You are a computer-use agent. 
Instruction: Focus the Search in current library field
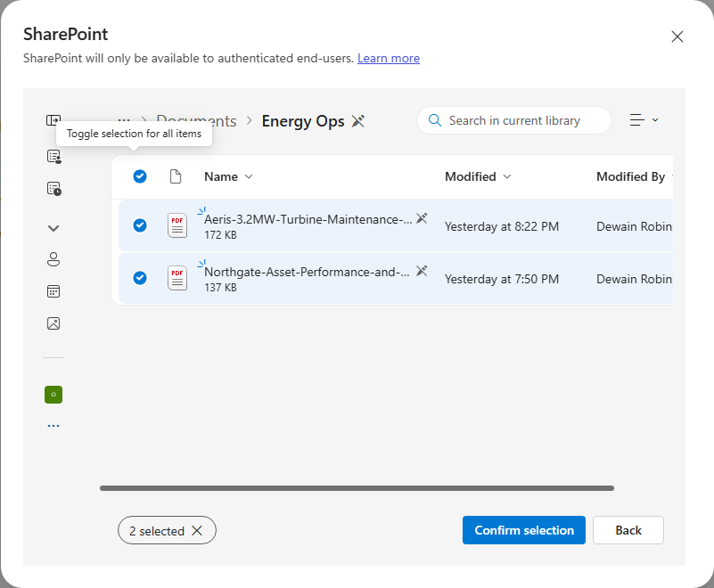(514, 120)
